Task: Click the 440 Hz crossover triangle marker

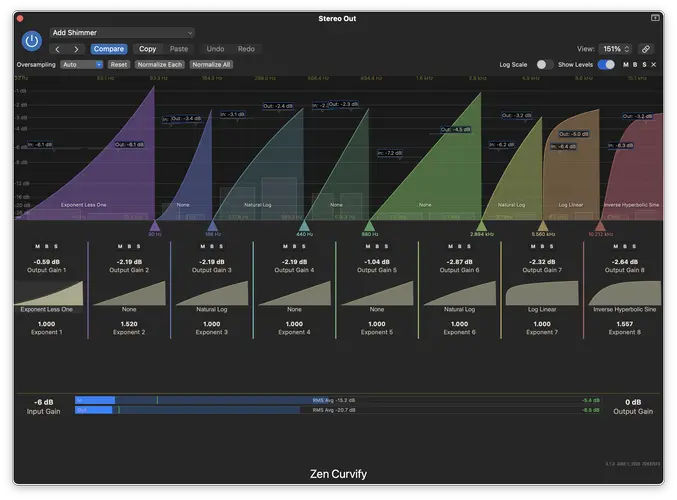Action: pyautogui.click(x=304, y=226)
